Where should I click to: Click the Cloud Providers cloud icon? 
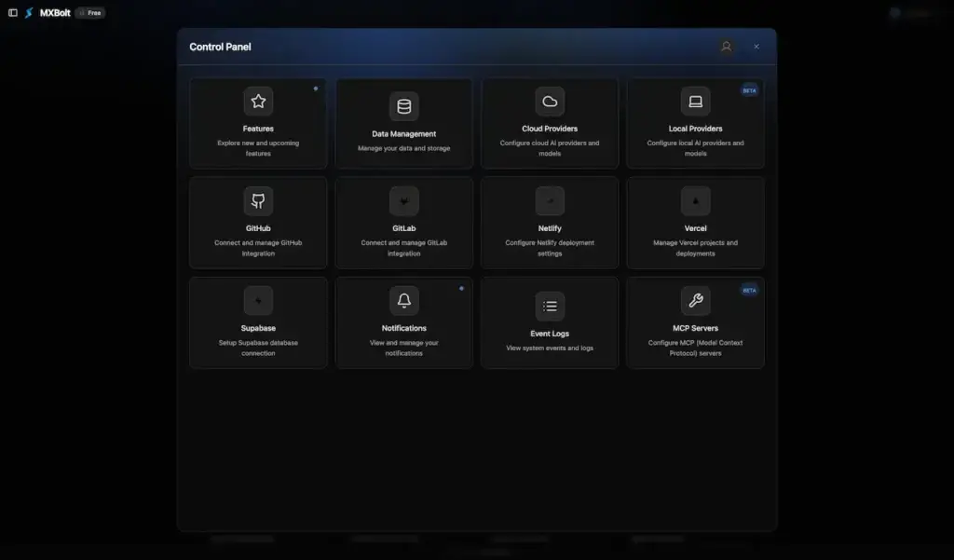click(x=550, y=101)
